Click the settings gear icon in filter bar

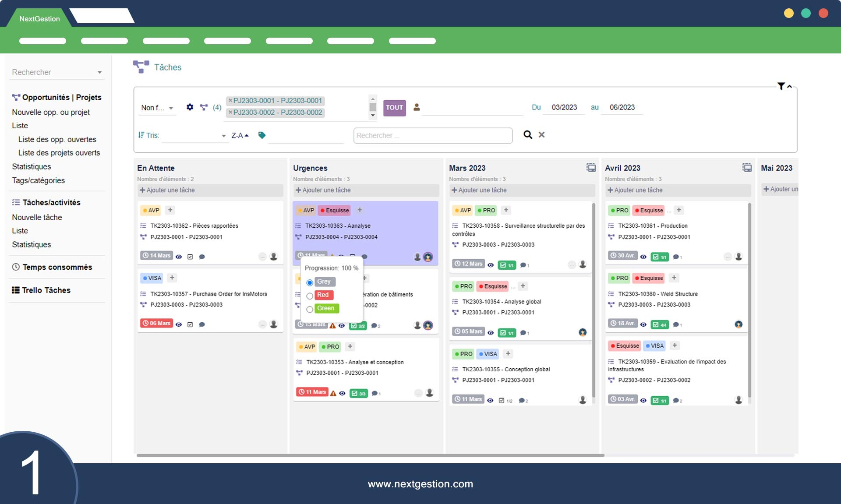190,107
